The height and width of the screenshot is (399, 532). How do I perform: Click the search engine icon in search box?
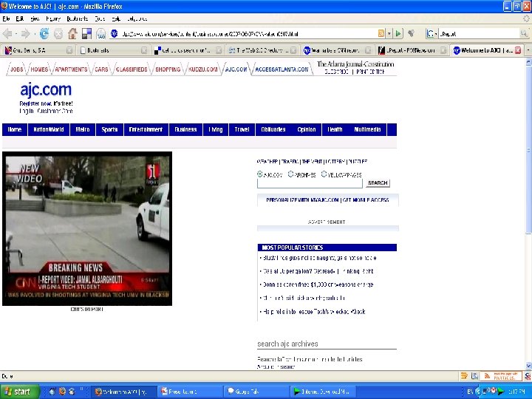[x=430, y=33]
